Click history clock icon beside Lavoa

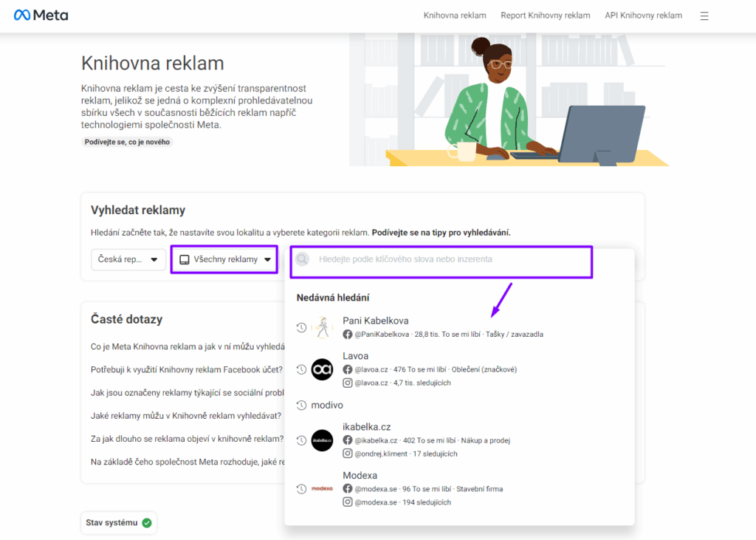pos(301,369)
